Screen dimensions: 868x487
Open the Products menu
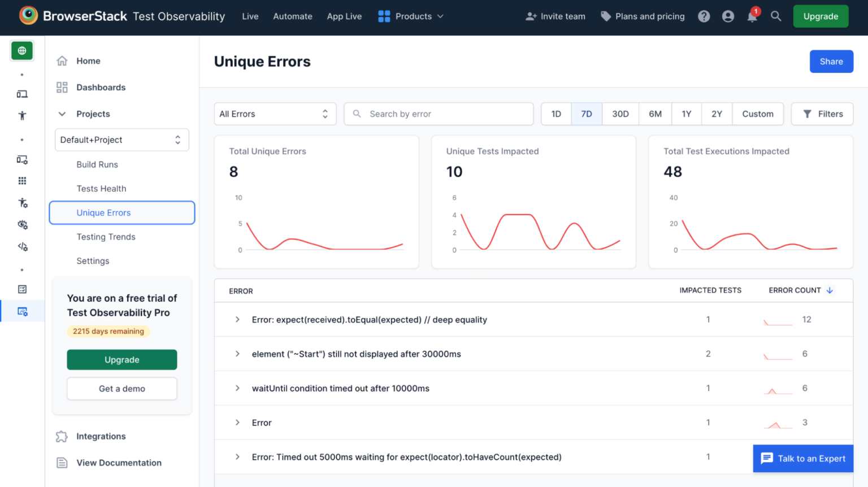(x=411, y=16)
